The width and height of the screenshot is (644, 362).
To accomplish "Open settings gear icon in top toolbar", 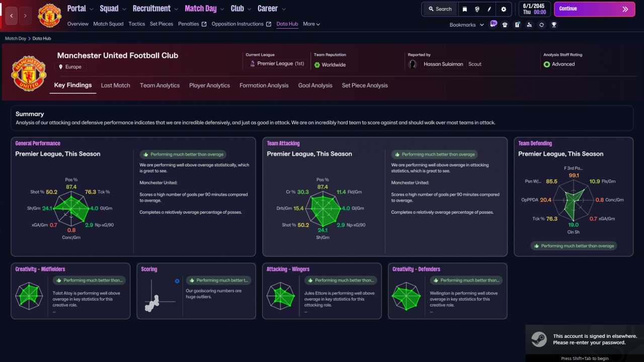I will coord(504,9).
